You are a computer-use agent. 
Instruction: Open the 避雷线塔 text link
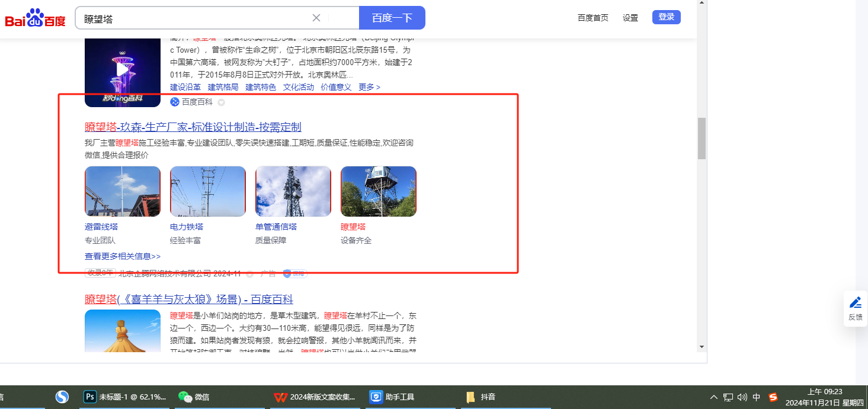(101, 227)
